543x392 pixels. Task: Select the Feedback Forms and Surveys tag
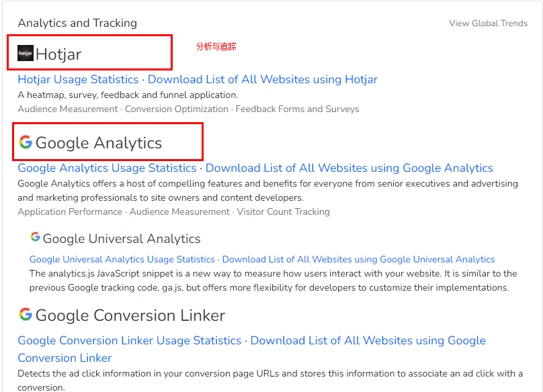297,109
